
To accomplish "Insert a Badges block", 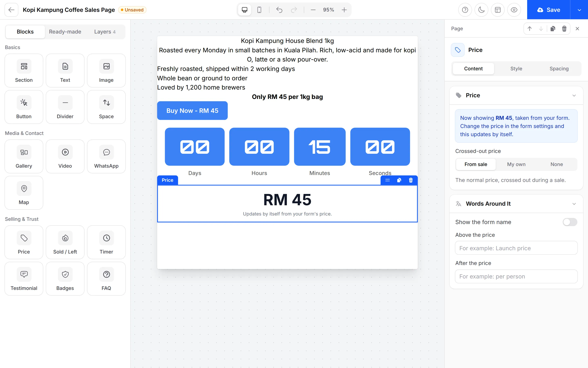I will (x=65, y=279).
